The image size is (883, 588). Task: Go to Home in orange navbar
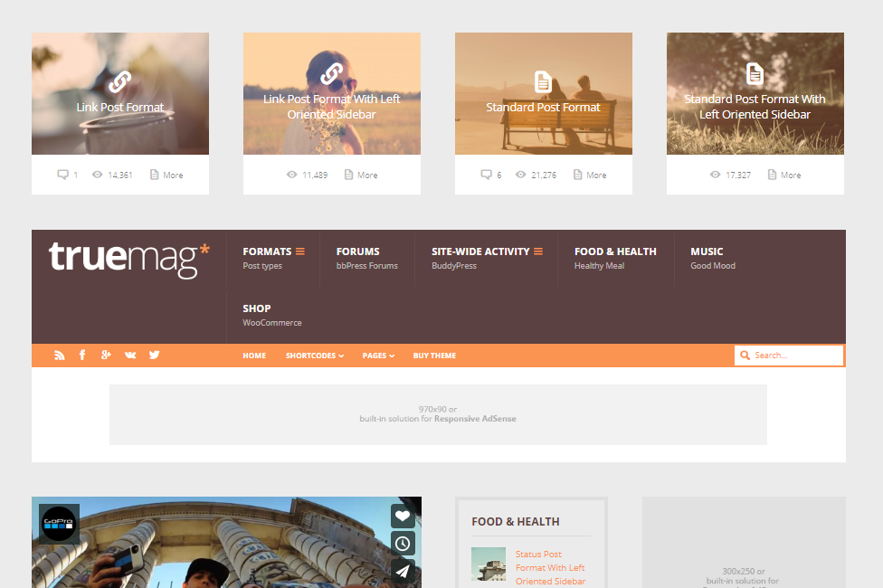[254, 356]
